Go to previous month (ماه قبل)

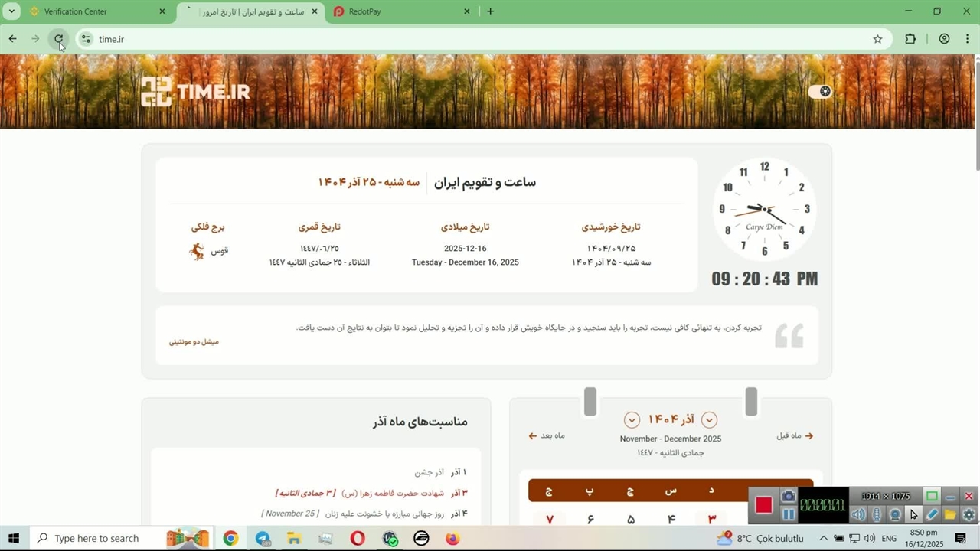(x=795, y=435)
